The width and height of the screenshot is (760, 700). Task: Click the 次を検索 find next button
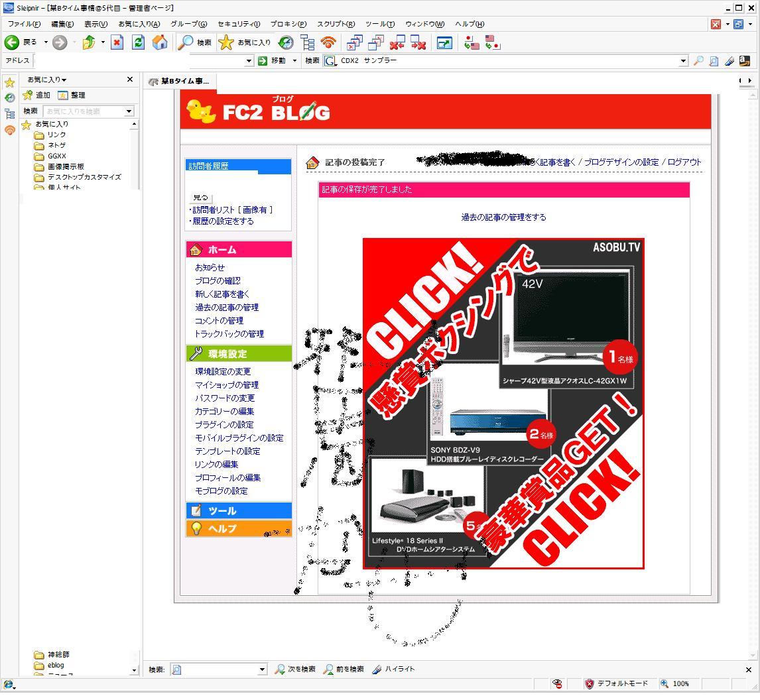point(294,670)
